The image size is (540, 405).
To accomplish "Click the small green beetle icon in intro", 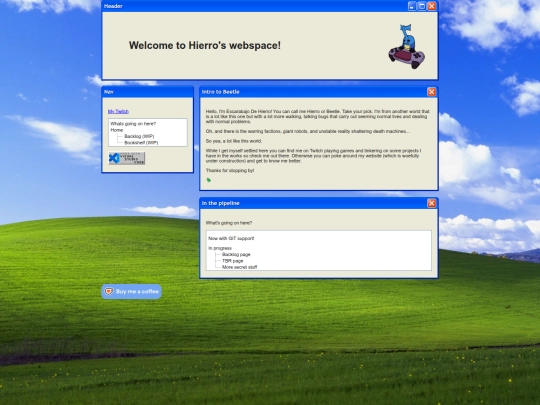I will (209, 180).
